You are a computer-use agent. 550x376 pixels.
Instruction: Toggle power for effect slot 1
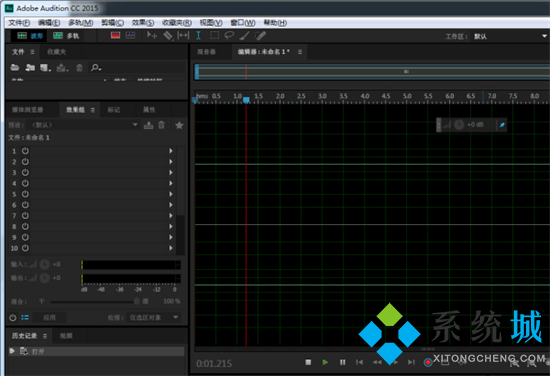point(25,151)
